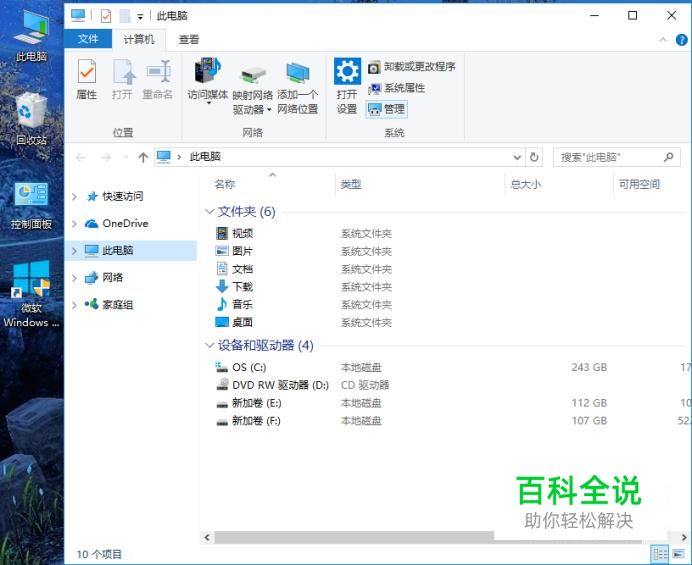The width and height of the screenshot is (692, 565).
Task: Click the CD 驱动器 type cell
Action: point(365,385)
